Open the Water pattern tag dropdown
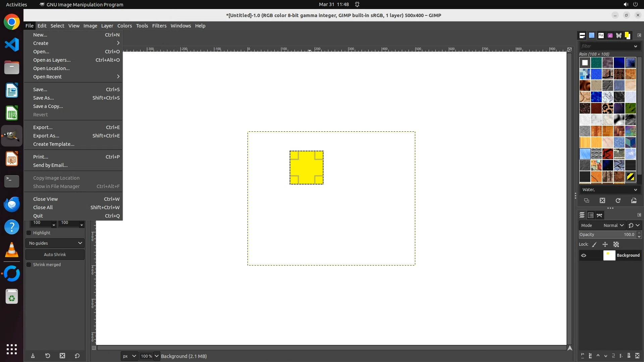The height and width of the screenshot is (362, 644). (635, 190)
